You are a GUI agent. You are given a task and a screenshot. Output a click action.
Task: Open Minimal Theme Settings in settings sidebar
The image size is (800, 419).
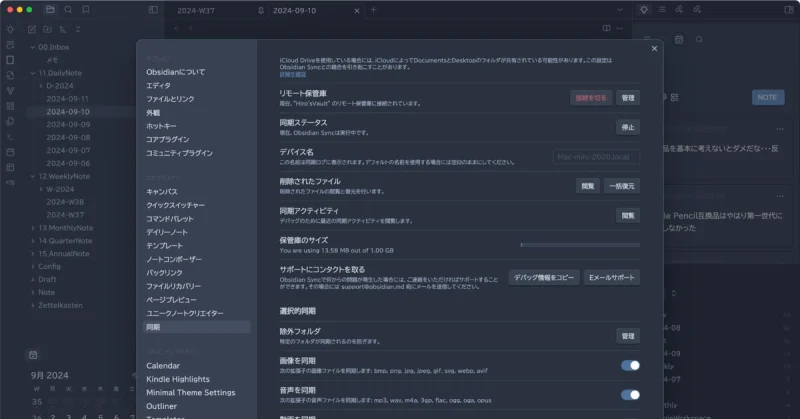[190, 392]
